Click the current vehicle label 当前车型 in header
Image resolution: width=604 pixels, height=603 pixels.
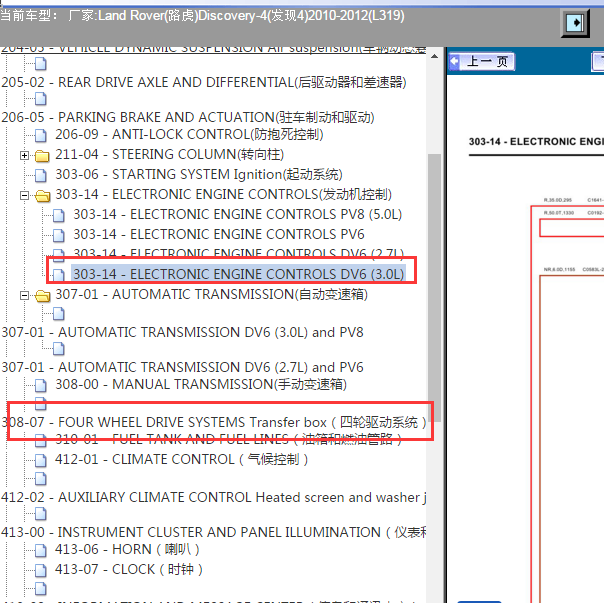[x=29, y=16]
